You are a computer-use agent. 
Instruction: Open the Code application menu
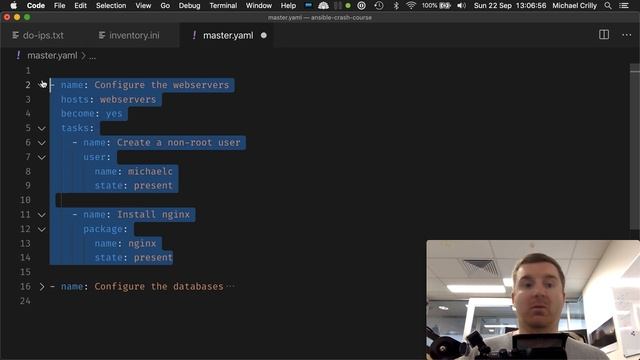tap(36, 5)
